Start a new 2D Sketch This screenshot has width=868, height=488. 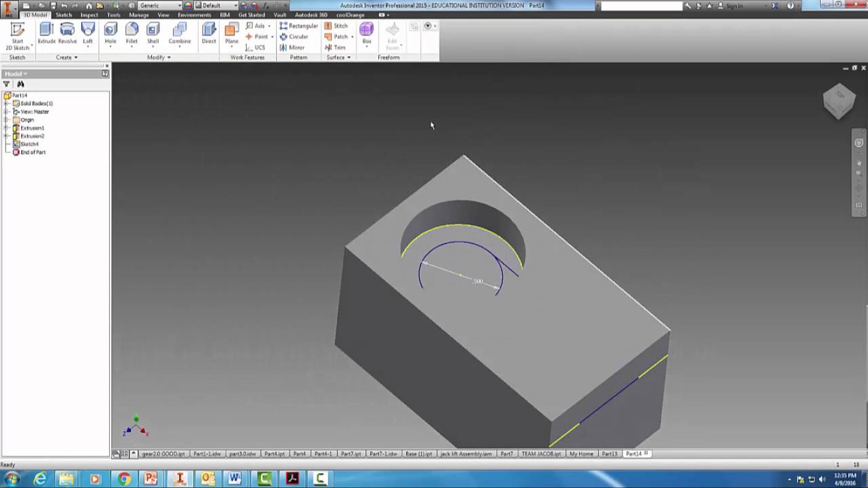coord(18,36)
